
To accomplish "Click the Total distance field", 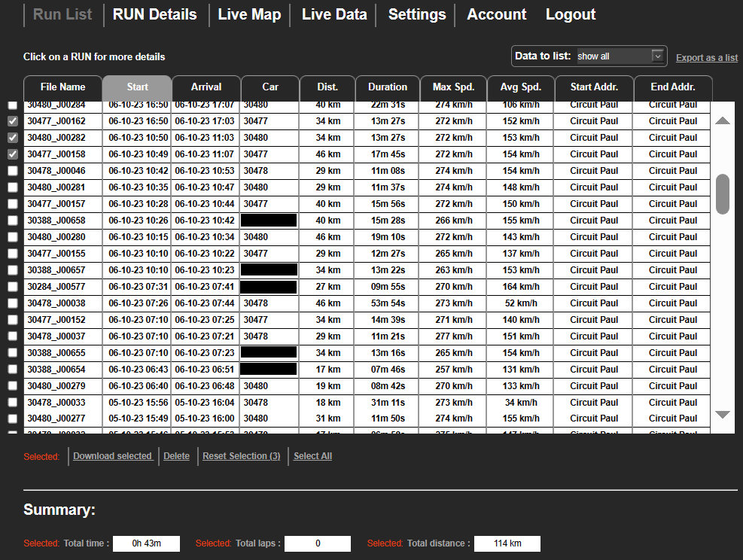I will pyautogui.click(x=507, y=543).
